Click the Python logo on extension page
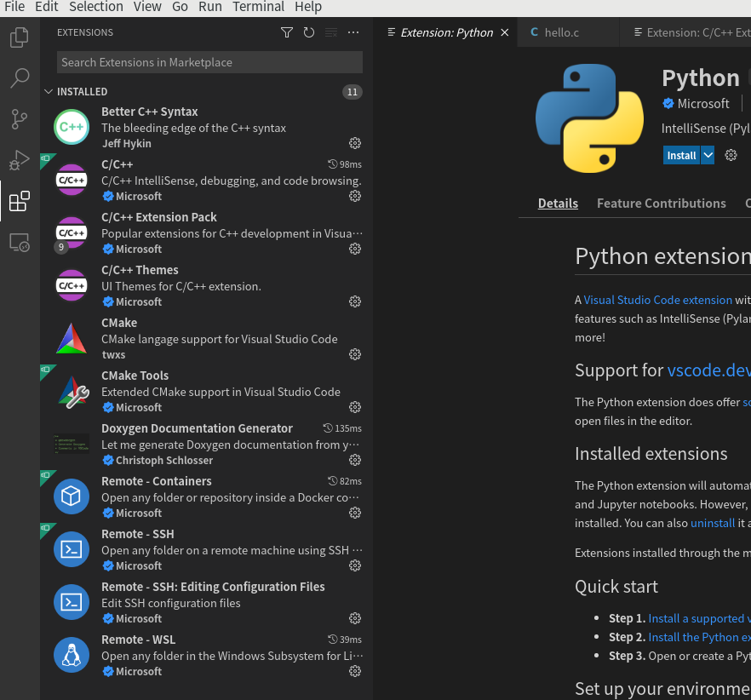The width and height of the screenshot is (751, 700). click(x=589, y=118)
